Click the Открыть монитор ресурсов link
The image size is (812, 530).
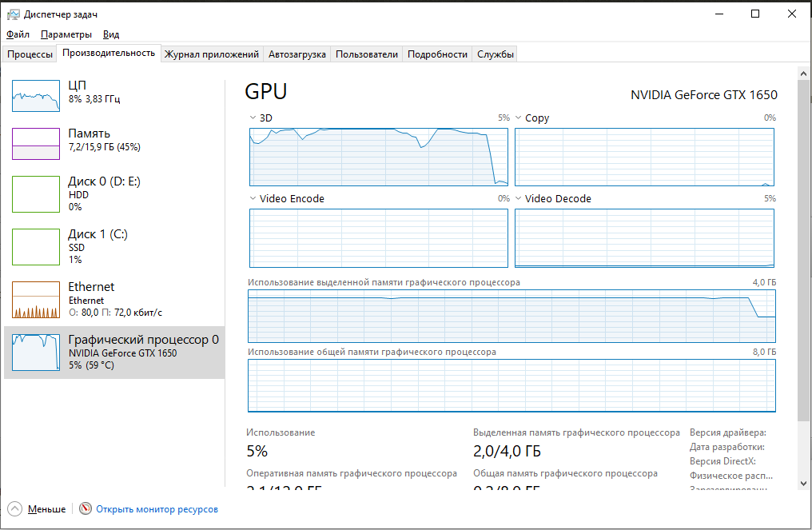157,509
